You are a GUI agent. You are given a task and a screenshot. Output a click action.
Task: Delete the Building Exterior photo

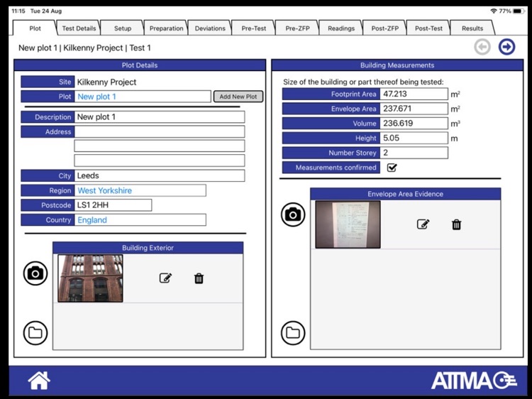coord(199,278)
